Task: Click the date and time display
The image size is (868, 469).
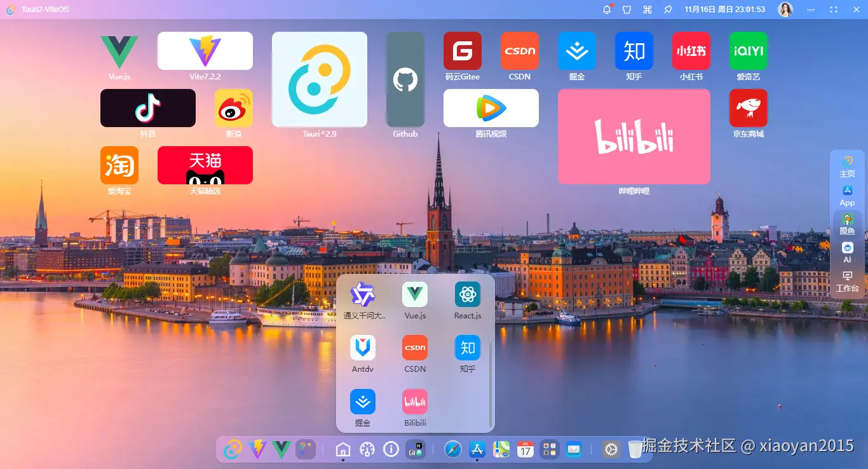Action: click(x=724, y=10)
